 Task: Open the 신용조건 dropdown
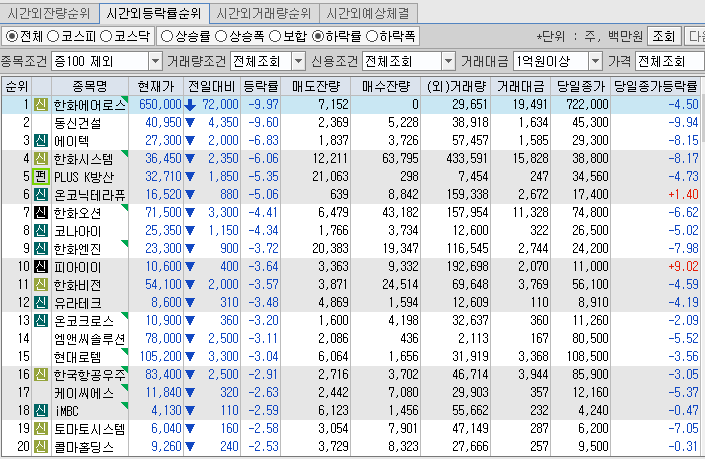click(448, 61)
